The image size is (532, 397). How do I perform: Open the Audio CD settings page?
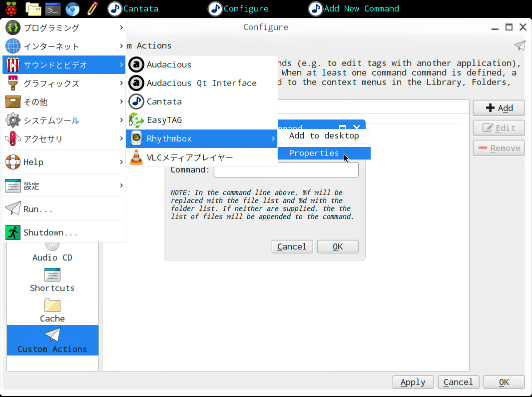[52, 251]
